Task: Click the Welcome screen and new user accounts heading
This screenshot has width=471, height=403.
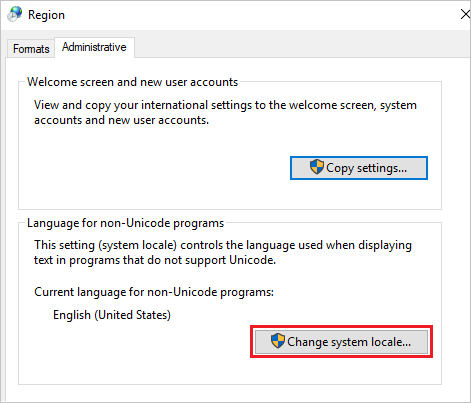Action: point(133,82)
